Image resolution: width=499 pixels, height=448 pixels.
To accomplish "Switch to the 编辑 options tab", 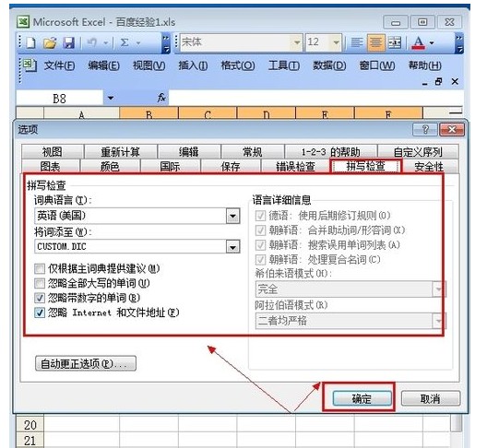I will 189,152.
